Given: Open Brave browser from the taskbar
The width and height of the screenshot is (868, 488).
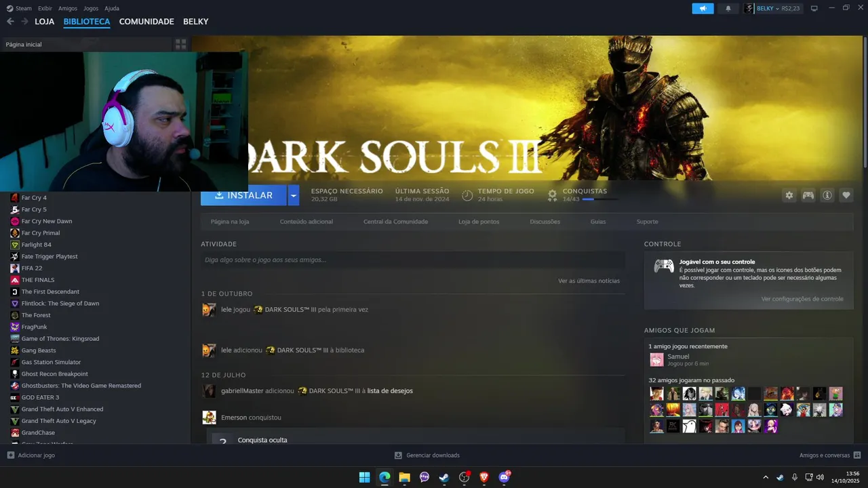Looking at the screenshot, I should pyautogui.click(x=484, y=477).
